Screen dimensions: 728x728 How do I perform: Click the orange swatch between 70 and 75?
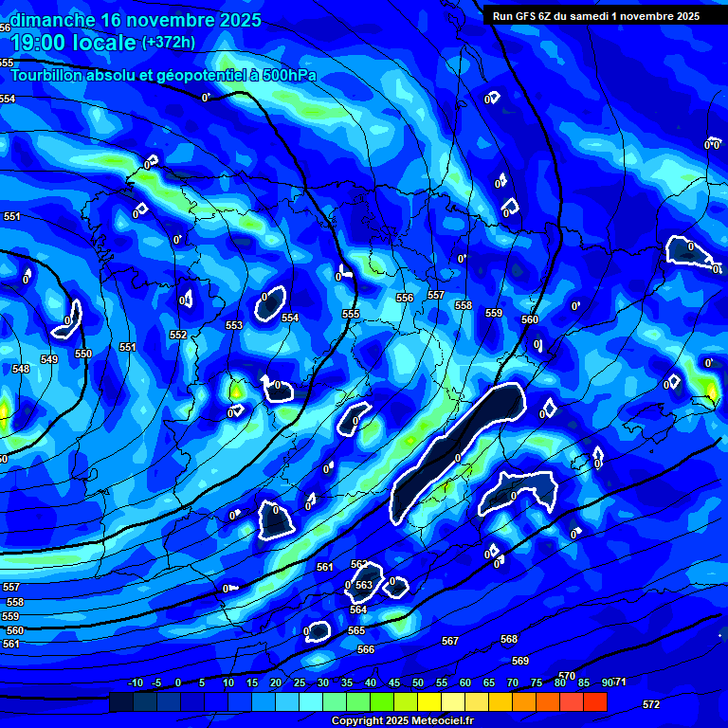click(x=524, y=702)
